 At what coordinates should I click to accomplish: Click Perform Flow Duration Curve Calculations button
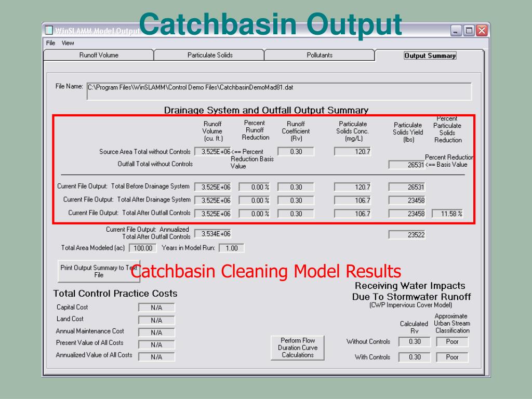pyautogui.click(x=298, y=348)
